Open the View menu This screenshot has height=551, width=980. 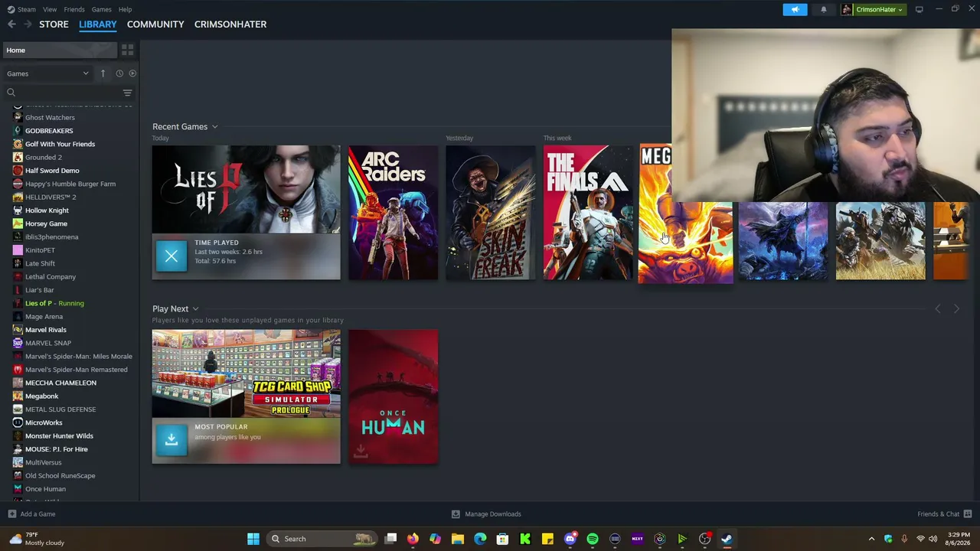[50, 9]
